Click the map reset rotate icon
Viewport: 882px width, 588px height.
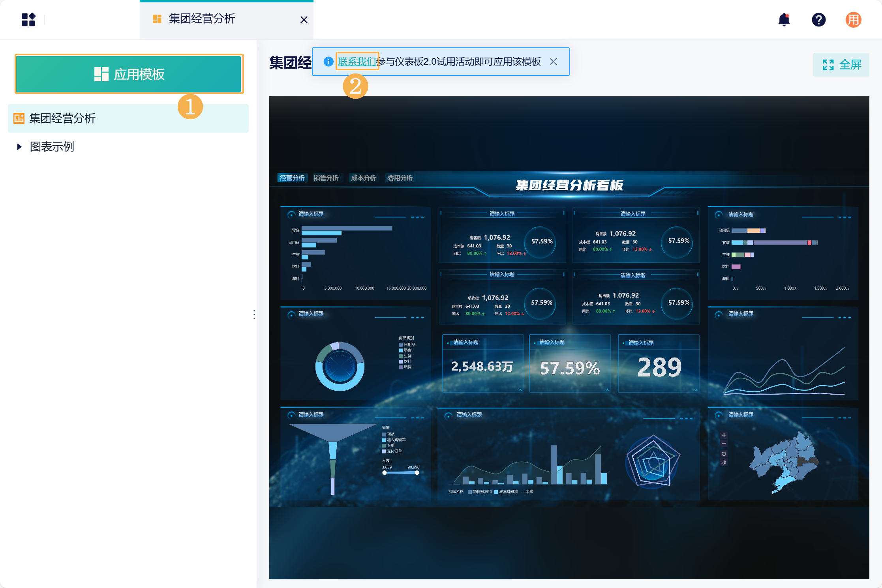[x=724, y=454]
